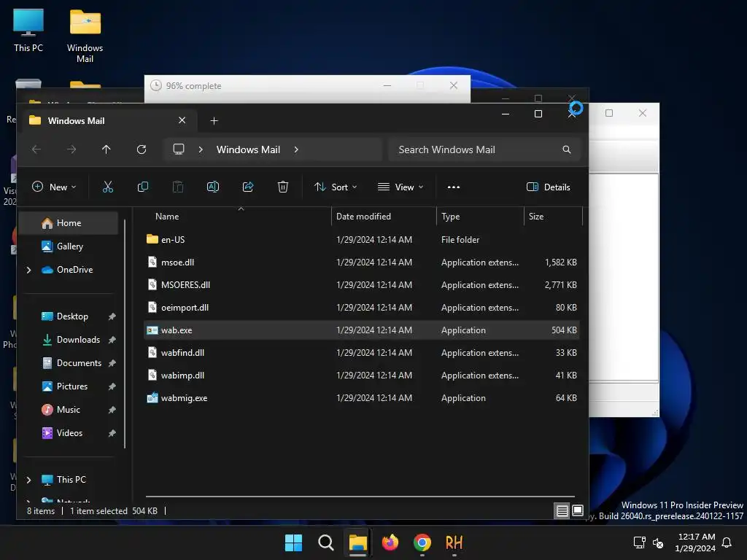The image size is (747, 560).
Task: Open Videos in quick access
Action: [69, 433]
